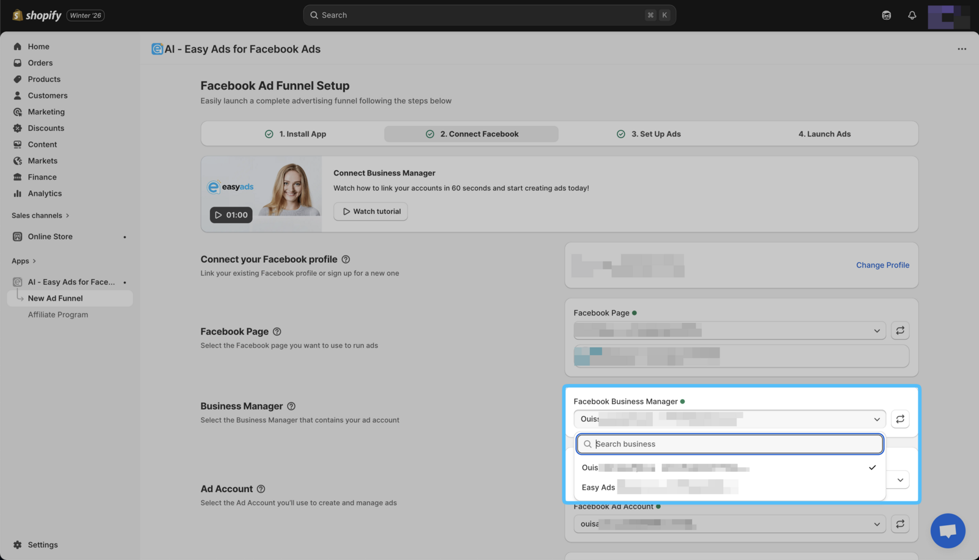This screenshot has width=979, height=560.
Task: Show help tooltip for Business Manager
Action: 291,407
